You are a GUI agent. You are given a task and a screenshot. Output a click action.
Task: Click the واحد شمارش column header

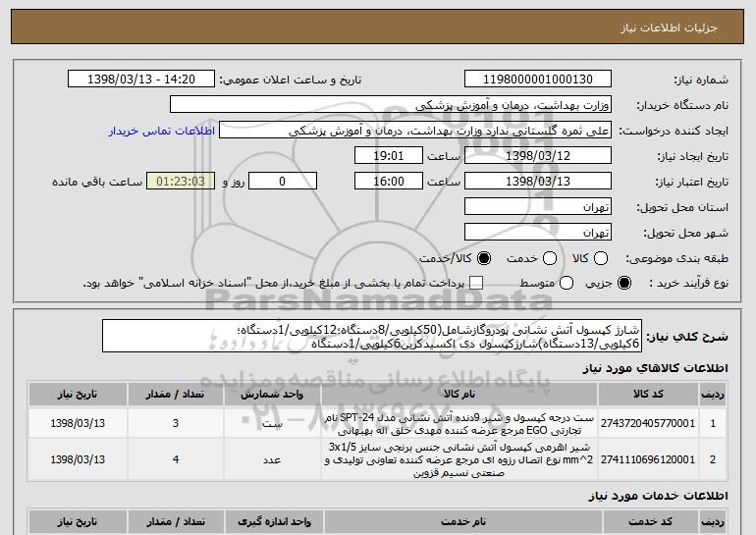pyautogui.click(x=272, y=395)
